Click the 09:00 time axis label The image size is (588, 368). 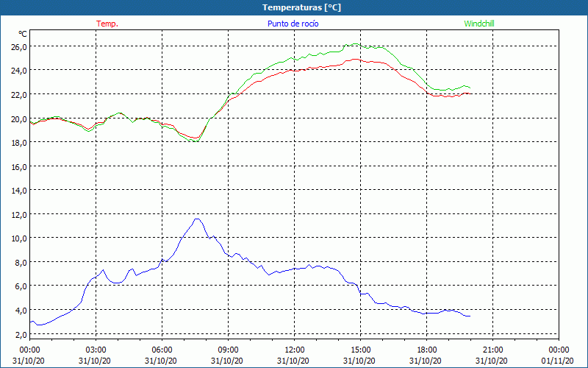tap(228, 350)
